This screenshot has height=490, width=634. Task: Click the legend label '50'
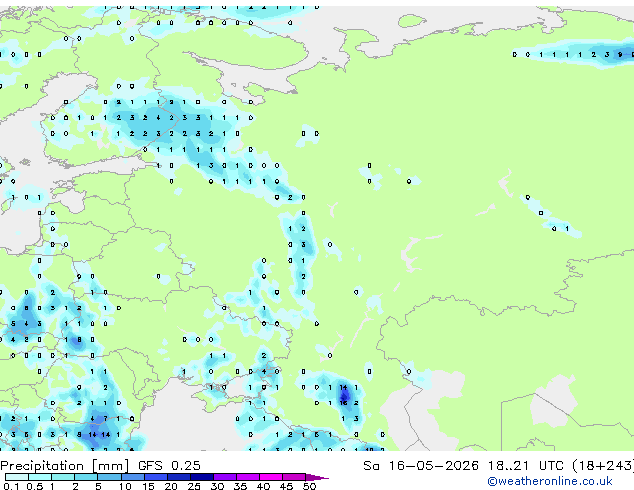click(x=309, y=486)
